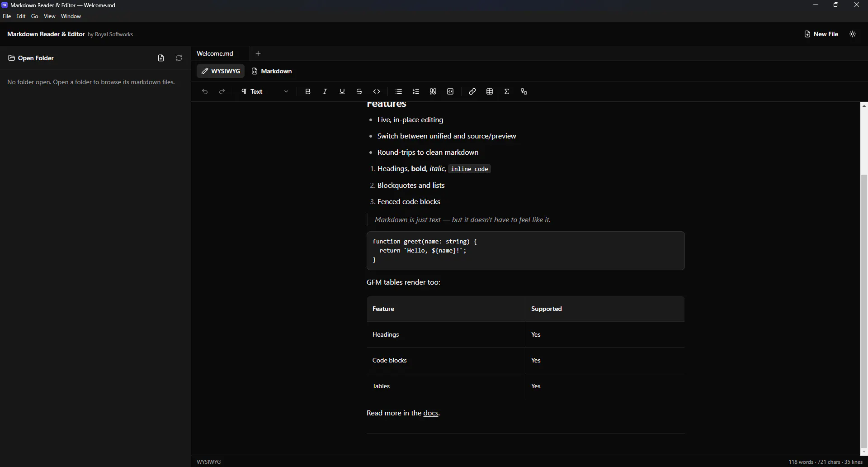Toggle bold formatting

tap(308, 92)
